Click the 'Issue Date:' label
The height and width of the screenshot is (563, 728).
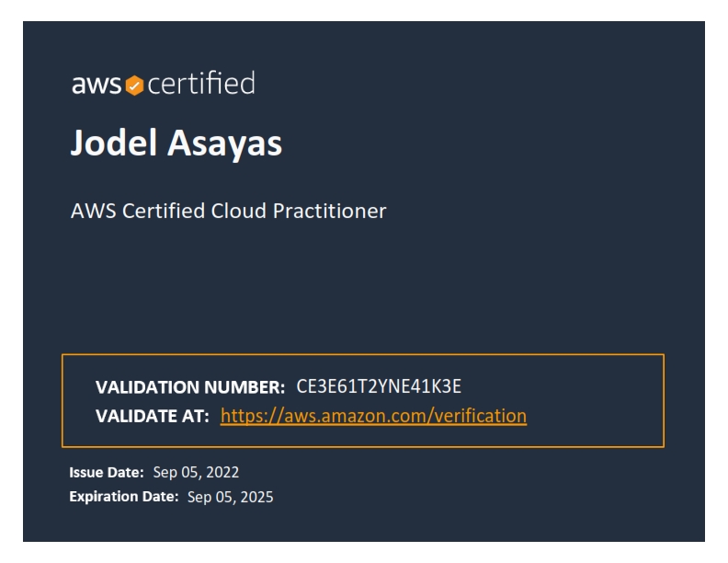tap(107, 473)
